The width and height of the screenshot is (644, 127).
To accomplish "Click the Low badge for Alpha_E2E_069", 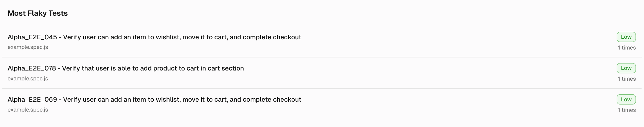I will tap(626, 99).
